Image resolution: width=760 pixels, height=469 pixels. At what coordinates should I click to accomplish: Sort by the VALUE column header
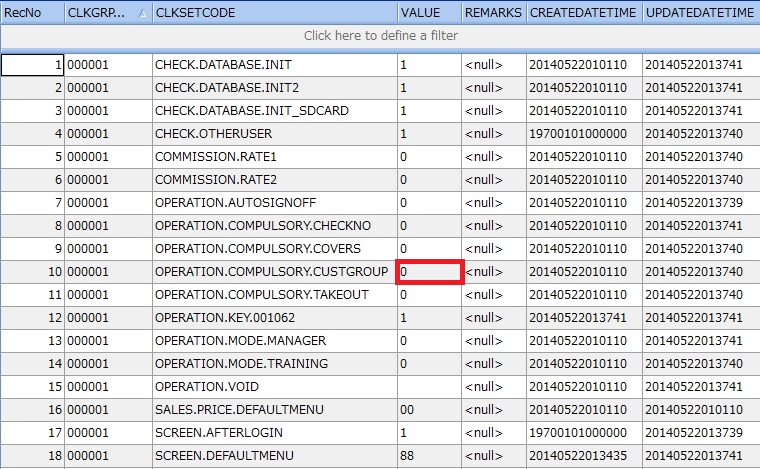(427, 13)
